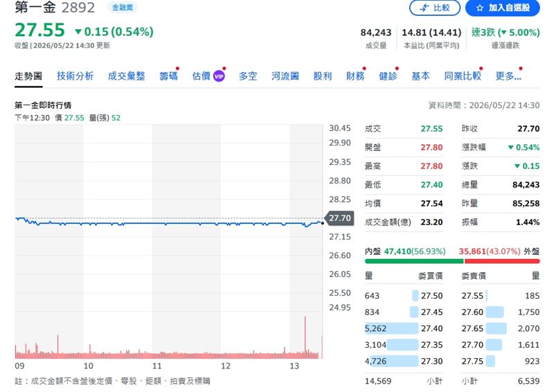Switch to 成交彙整 tab
The height and width of the screenshot is (392, 554).
tap(127, 76)
